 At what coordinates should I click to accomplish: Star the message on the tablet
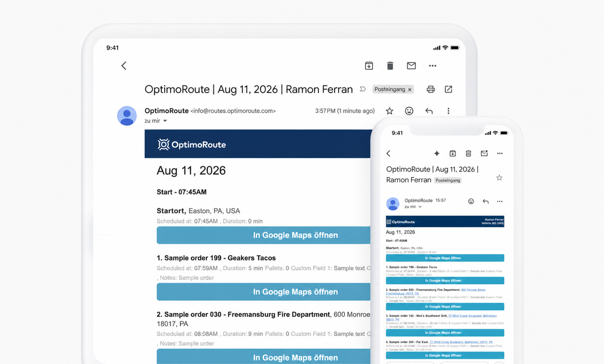coord(390,111)
